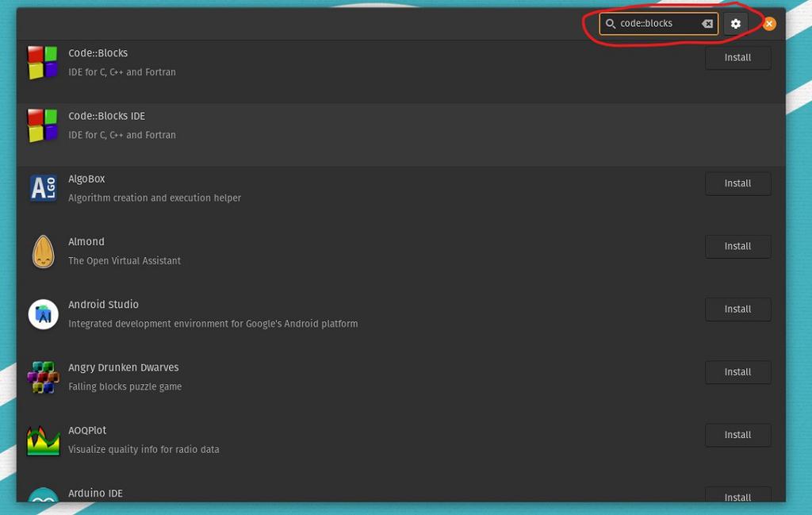Select the AOQPlot graph icon
This screenshot has width=812, height=515.
pos(43,440)
